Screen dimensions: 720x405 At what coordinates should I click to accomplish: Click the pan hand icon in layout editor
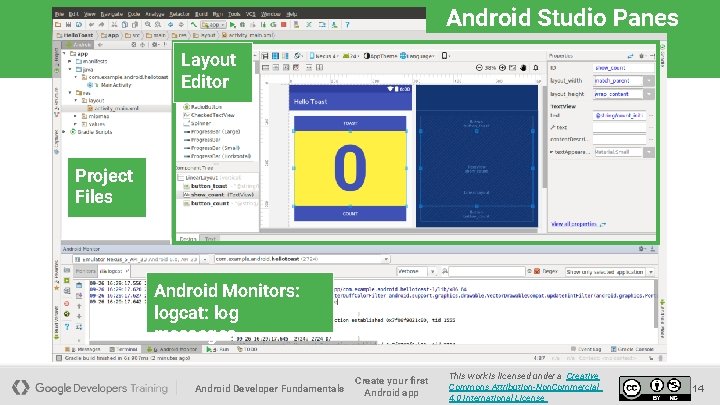(x=523, y=68)
